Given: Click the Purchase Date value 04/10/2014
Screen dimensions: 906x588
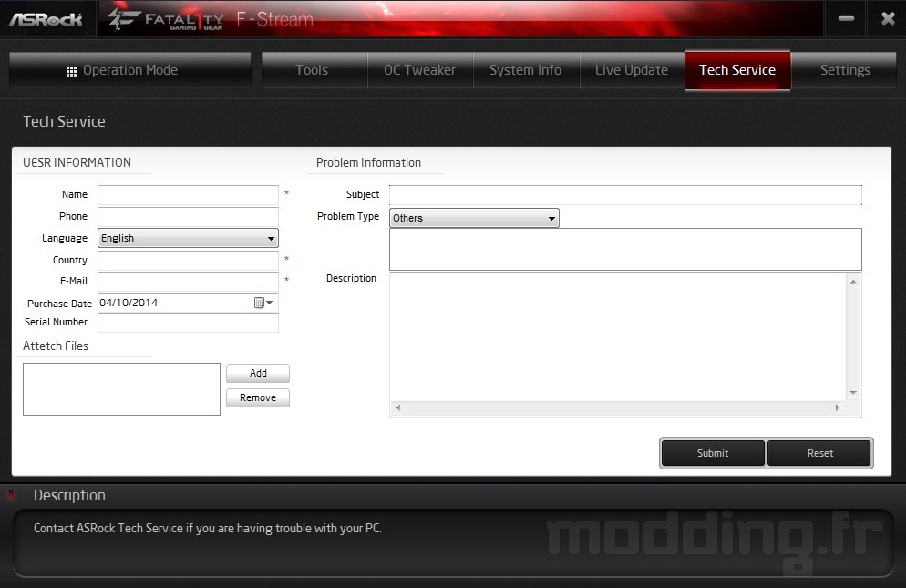Looking at the screenshot, I should (129, 303).
